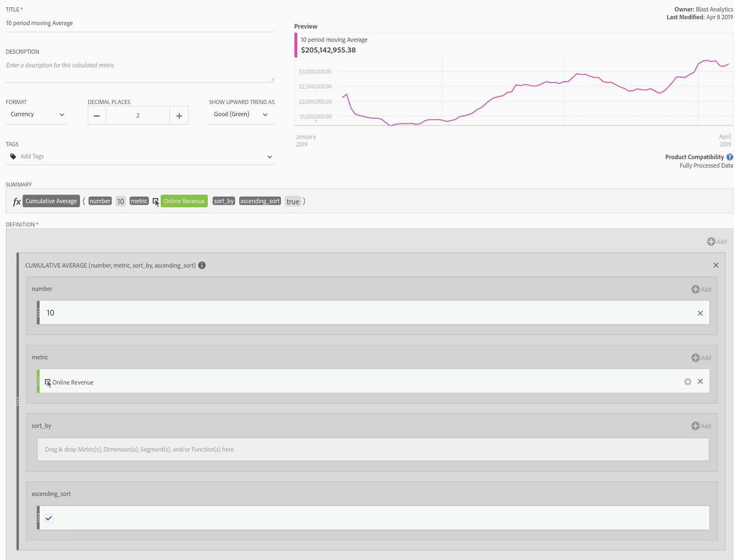This screenshot has width=735, height=560.
Task: Click the 'Last Modified: Apr 8 2019' text
Action: 700,17
